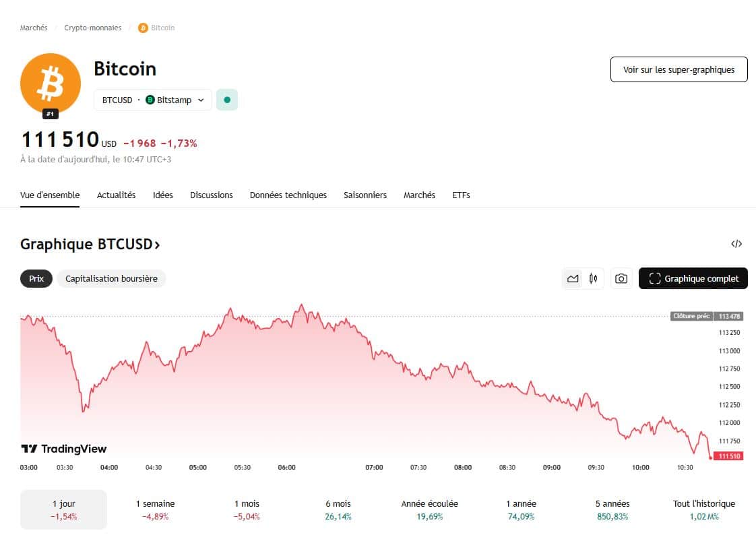This screenshot has height=535, width=756.
Task: Select the 1 jour range
Action: [x=63, y=509]
